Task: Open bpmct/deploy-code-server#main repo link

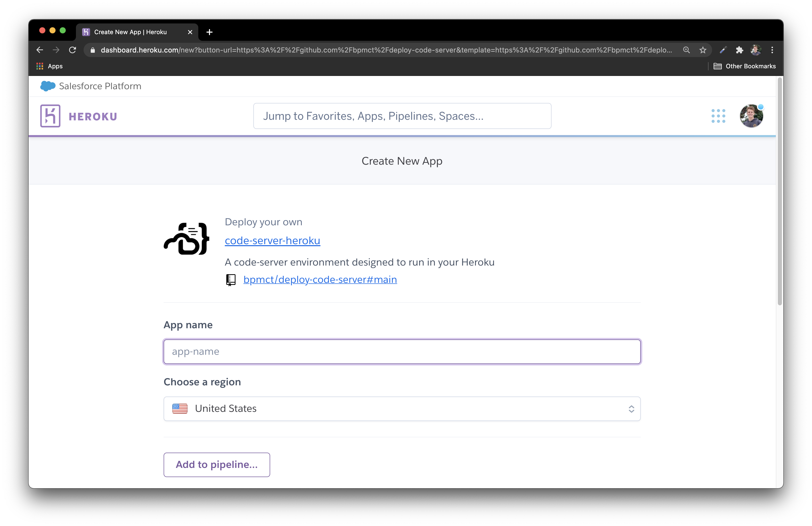Action: coord(320,279)
